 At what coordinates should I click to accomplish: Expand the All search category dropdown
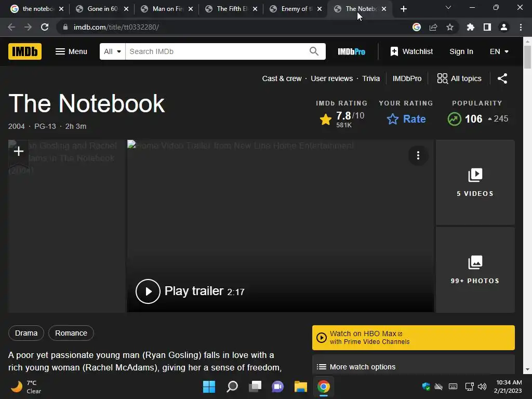[x=112, y=51]
